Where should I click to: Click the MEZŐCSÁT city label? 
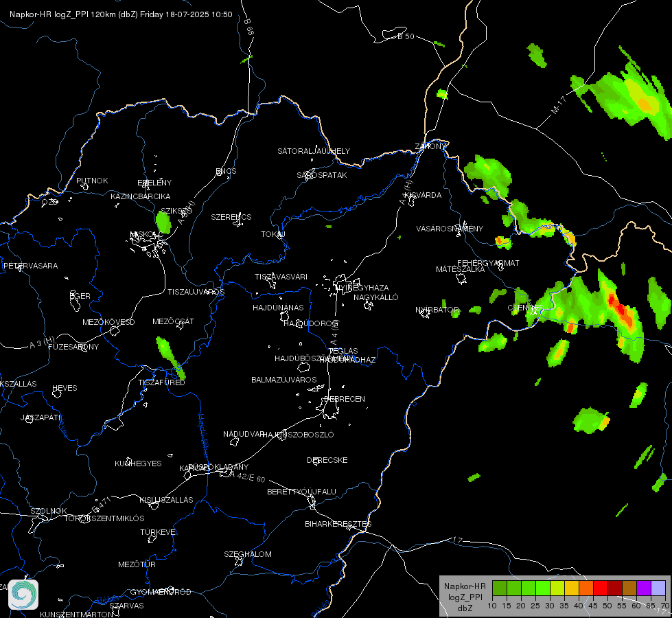coord(173,321)
